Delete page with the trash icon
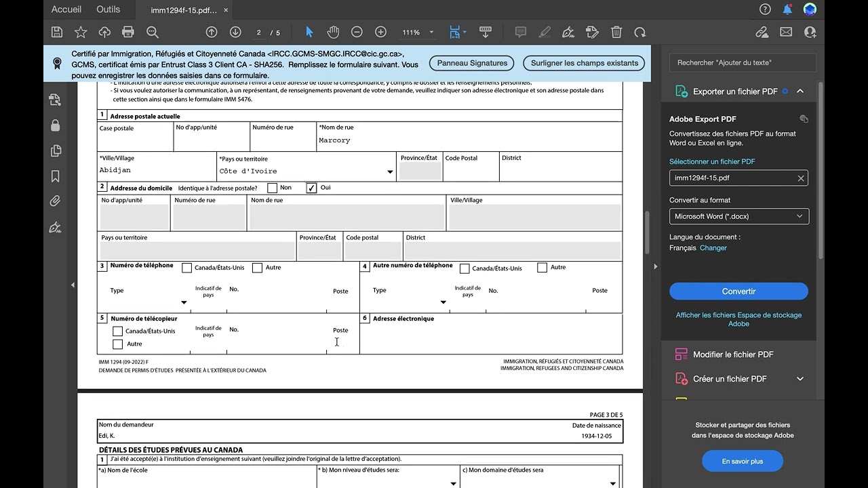868x488 pixels. (616, 32)
